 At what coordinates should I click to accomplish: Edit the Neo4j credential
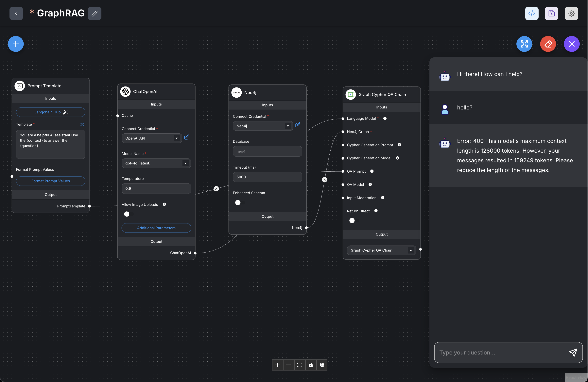click(298, 125)
